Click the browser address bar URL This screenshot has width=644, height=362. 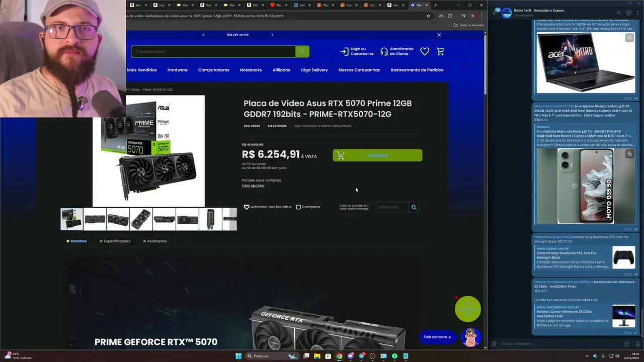tap(205, 16)
